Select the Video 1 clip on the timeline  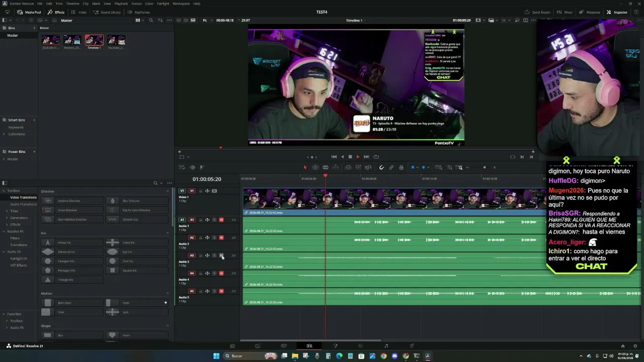[x=443, y=202]
